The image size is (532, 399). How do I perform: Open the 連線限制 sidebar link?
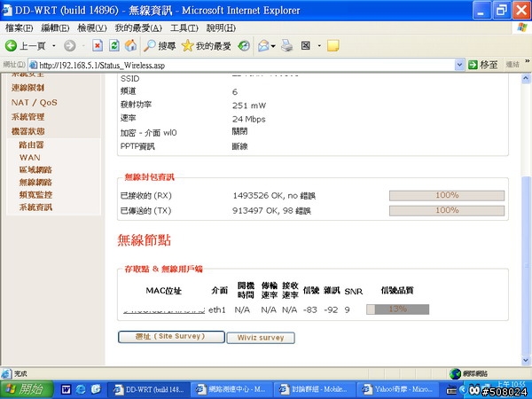(27, 88)
